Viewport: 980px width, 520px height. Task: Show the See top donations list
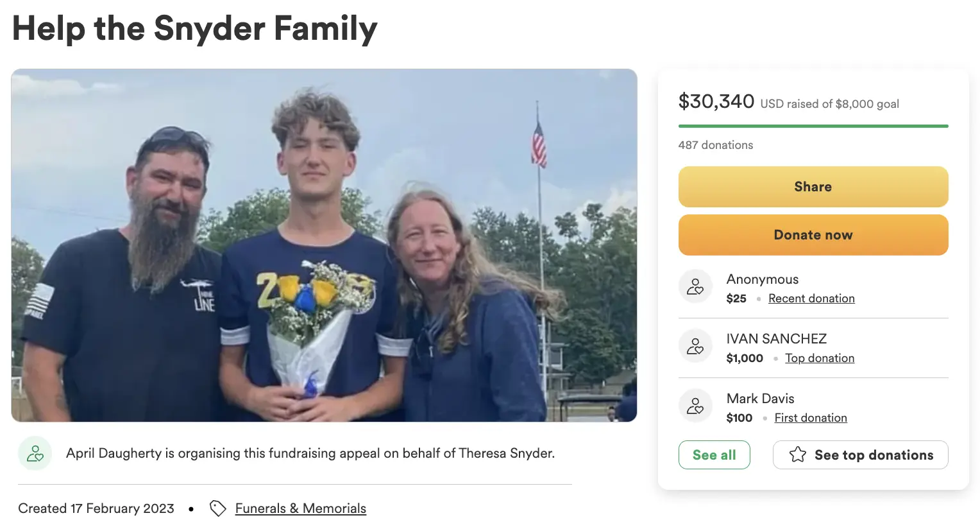tap(861, 455)
